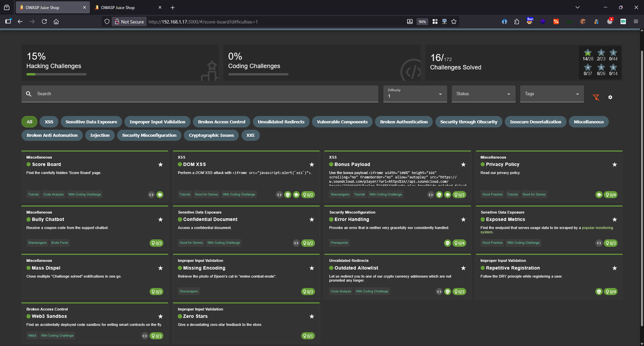Reload the page with the refresh button
The width and height of the screenshot is (644, 346).
point(44,21)
